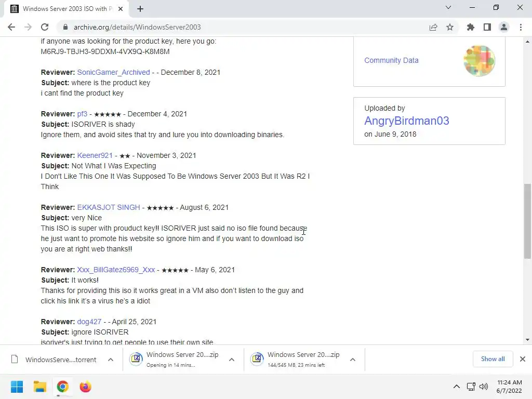Click the forward navigation arrow

click(x=28, y=27)
